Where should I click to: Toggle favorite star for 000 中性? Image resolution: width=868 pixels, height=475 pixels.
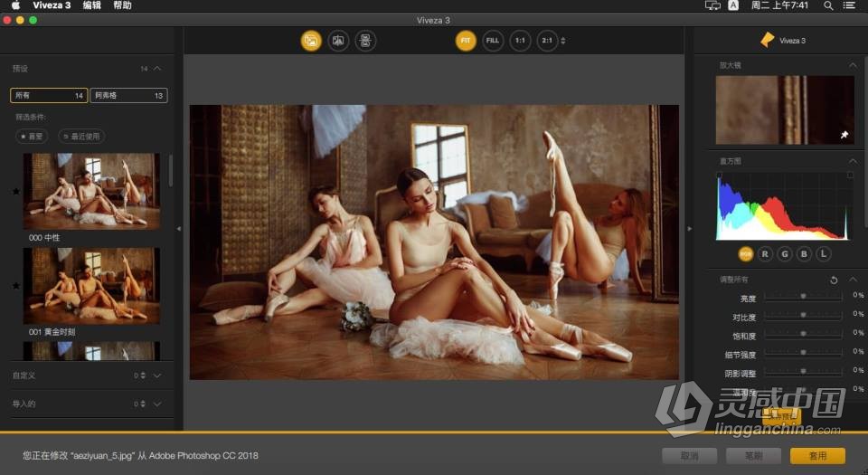[16, 192]
